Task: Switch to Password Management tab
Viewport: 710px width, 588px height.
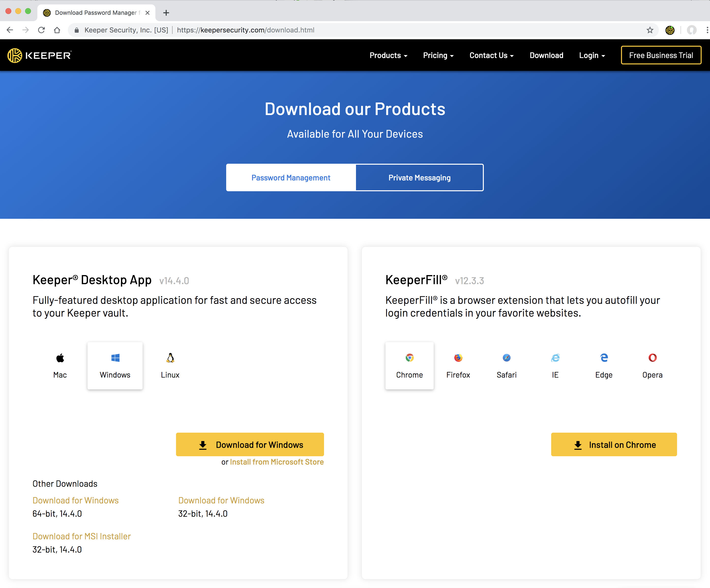Action: coord(291,178)
